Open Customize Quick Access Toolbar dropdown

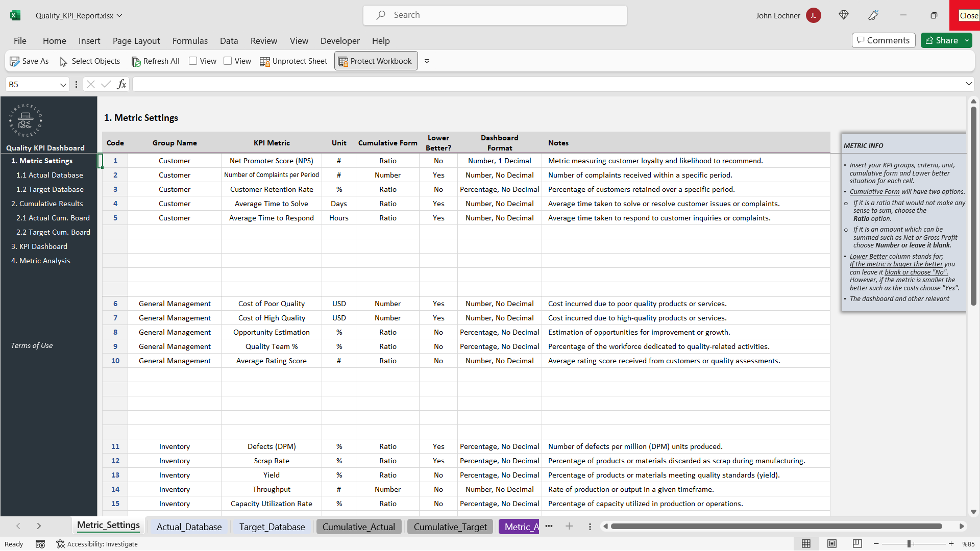[x=427, y=61]
